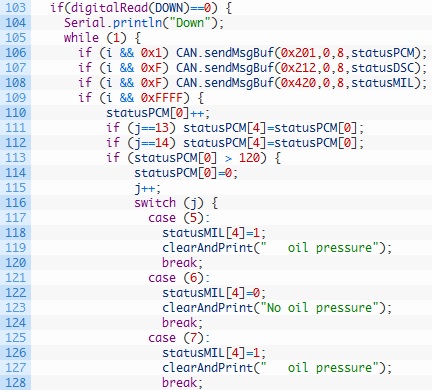Click line number 103 in the gutter

[15, 7]
